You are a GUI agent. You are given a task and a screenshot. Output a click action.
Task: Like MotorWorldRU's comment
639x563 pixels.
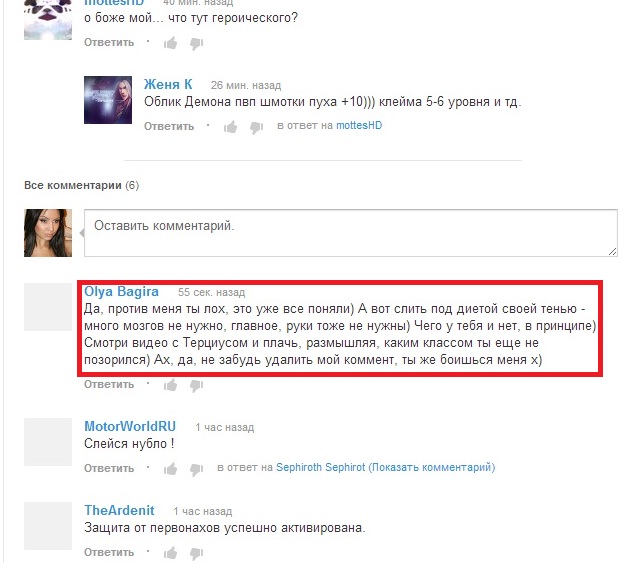pyautogui.click(x=171, y=469)
